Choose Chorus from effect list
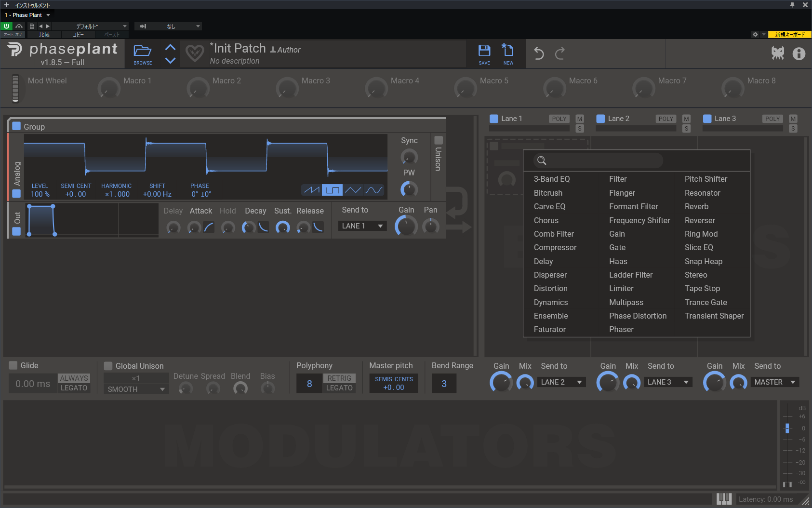Viewport: 812px width, 508px height. pos(546,220)
